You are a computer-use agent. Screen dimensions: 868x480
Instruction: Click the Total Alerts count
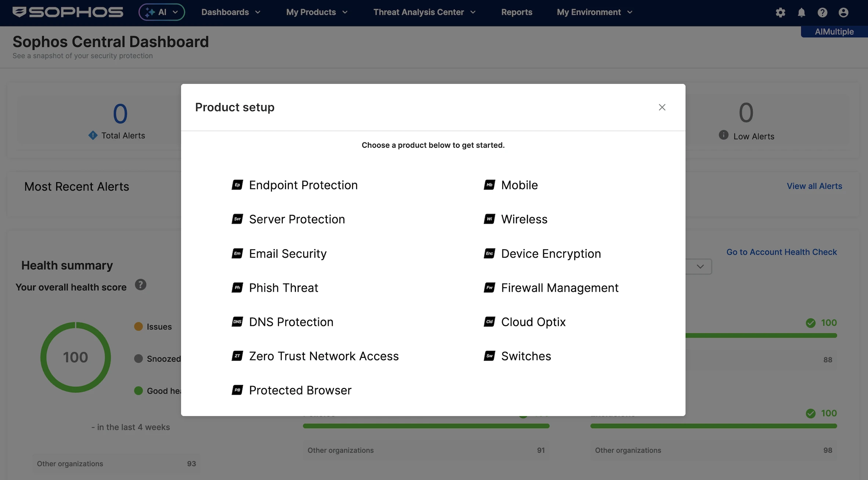click(x=120, y=114)
